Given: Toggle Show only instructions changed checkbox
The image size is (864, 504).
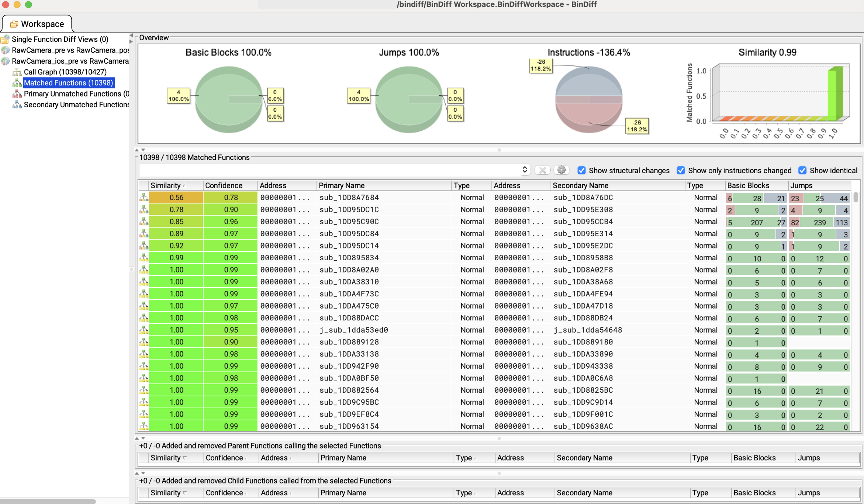Looking at the screenshot, I should click(x=681, y=170).
